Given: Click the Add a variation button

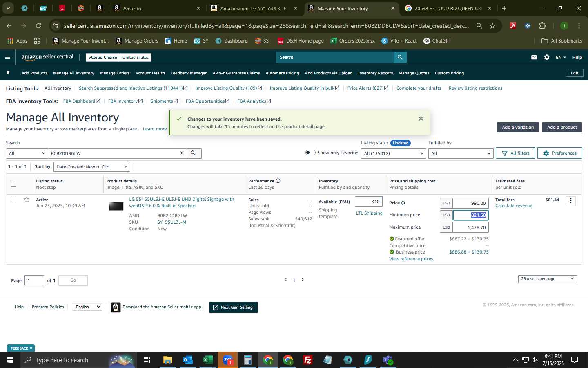Looking at the screenshot, I should [518, 127].
